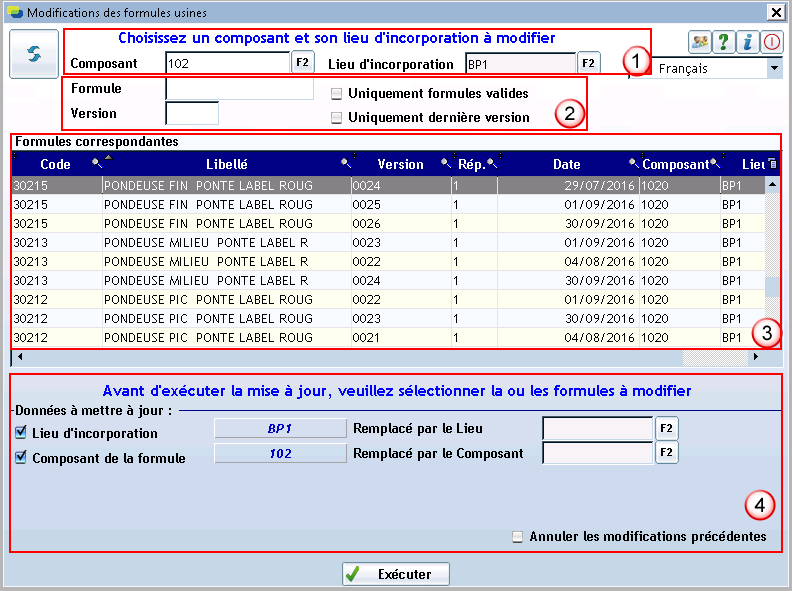Sort table by Version column header
Image resolution: width=792 pixels, height=591 pixels.
401,164
